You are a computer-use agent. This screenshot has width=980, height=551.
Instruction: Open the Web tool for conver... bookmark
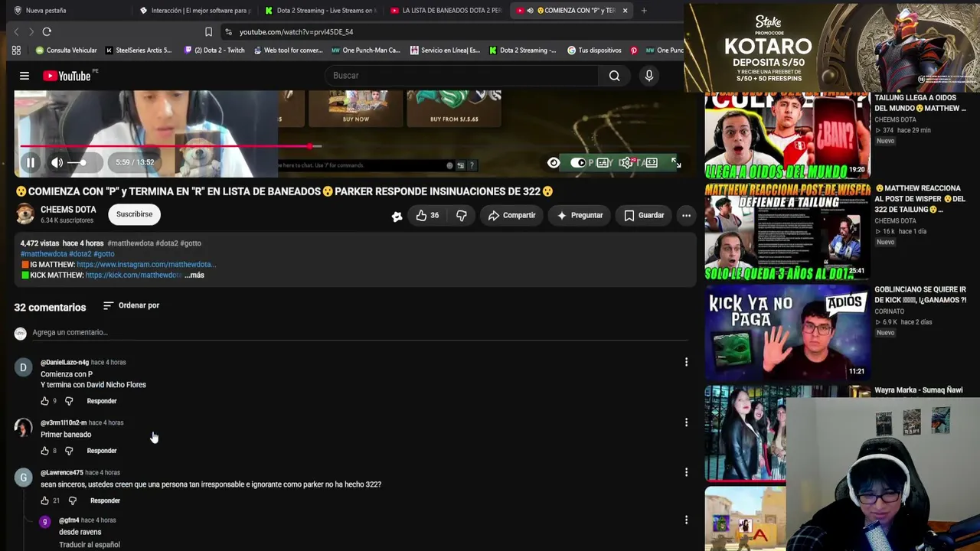pos(288,51)
